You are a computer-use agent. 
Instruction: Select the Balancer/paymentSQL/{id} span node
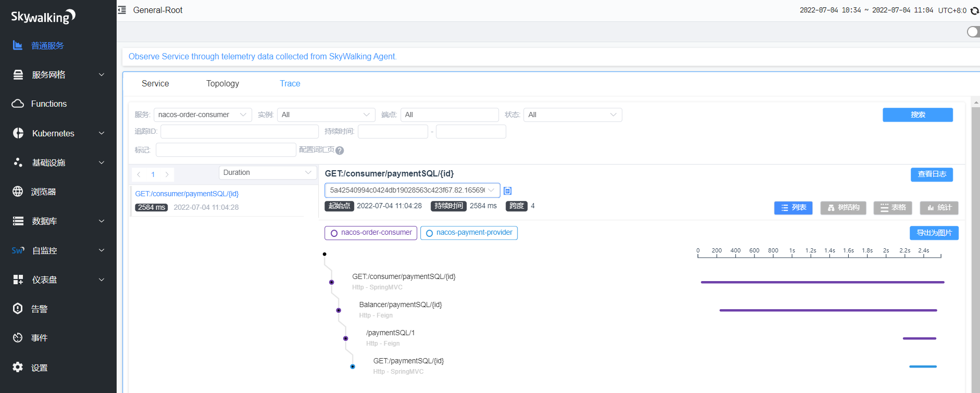point(338,310)
